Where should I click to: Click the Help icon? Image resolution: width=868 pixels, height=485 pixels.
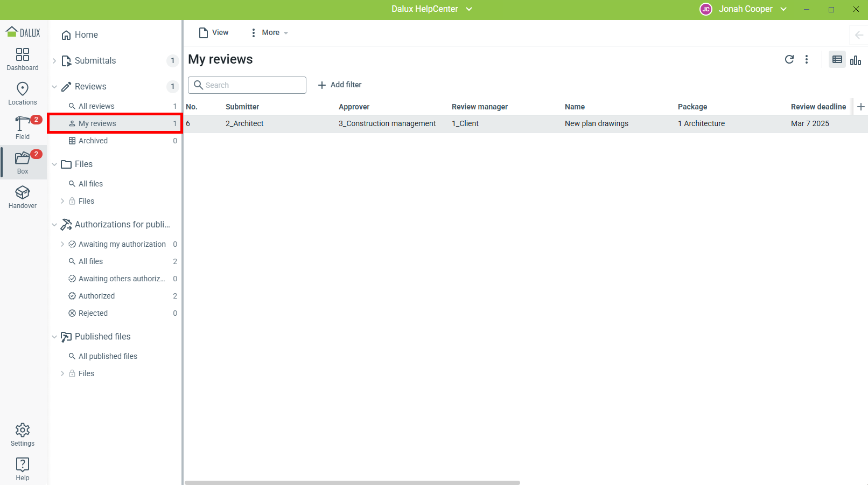coord(23,469)
